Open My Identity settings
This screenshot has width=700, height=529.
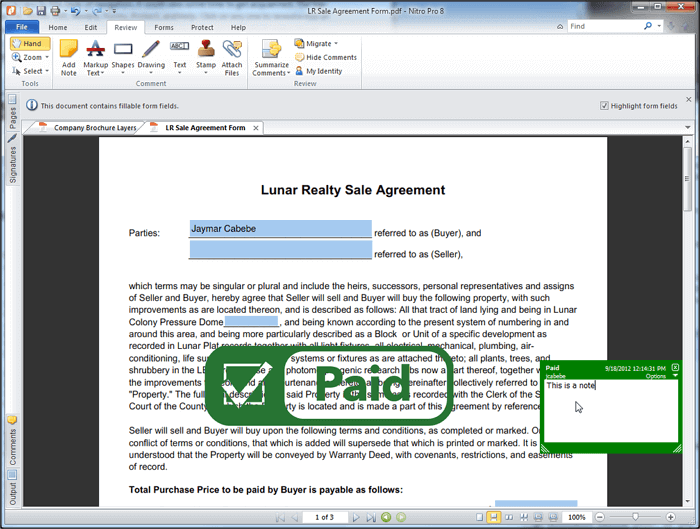pos(319,71)
